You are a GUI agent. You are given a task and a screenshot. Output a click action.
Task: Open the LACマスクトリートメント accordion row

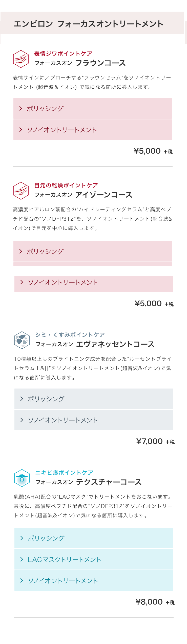93,559
